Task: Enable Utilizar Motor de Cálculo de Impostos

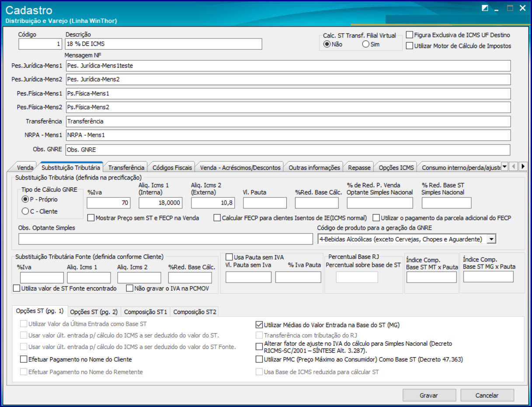Action: [459, 46]
